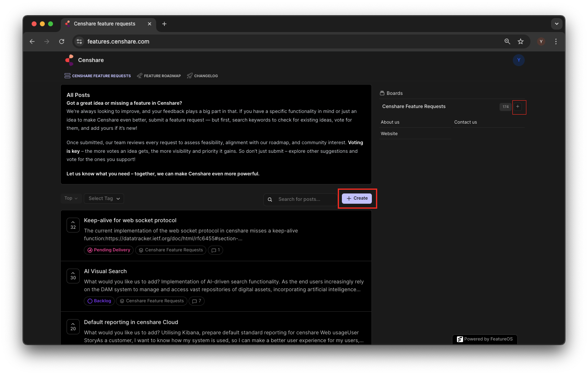Open the Top sort dropdown
Image resolution: width=588 pixels, height=375 pixels.
tap(71, 198)
